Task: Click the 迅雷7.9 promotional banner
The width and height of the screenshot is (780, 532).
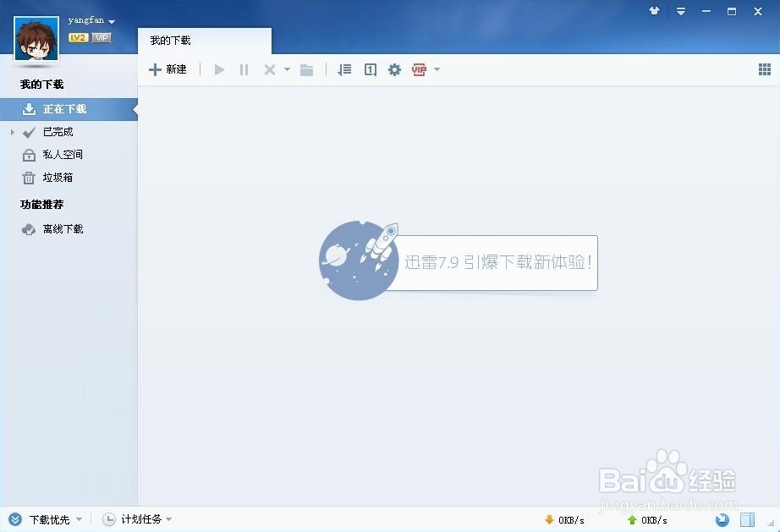Action: (x=459, y=261)
